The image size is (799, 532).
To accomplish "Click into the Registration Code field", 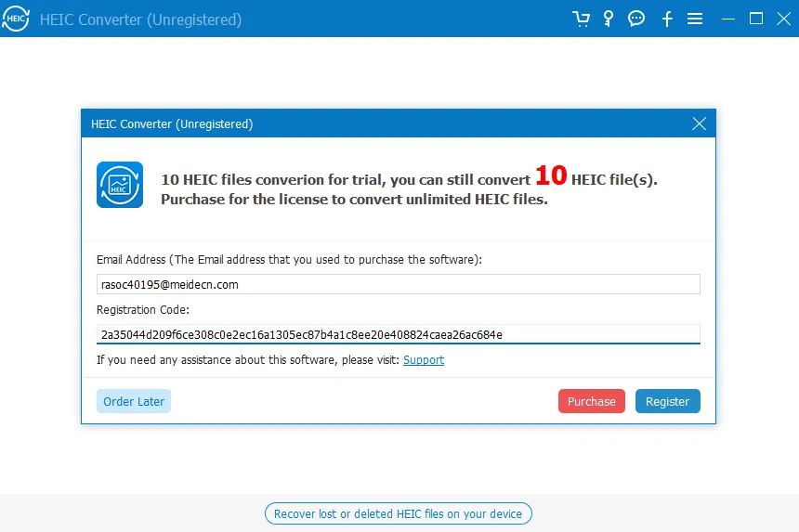I will point(398,334).
